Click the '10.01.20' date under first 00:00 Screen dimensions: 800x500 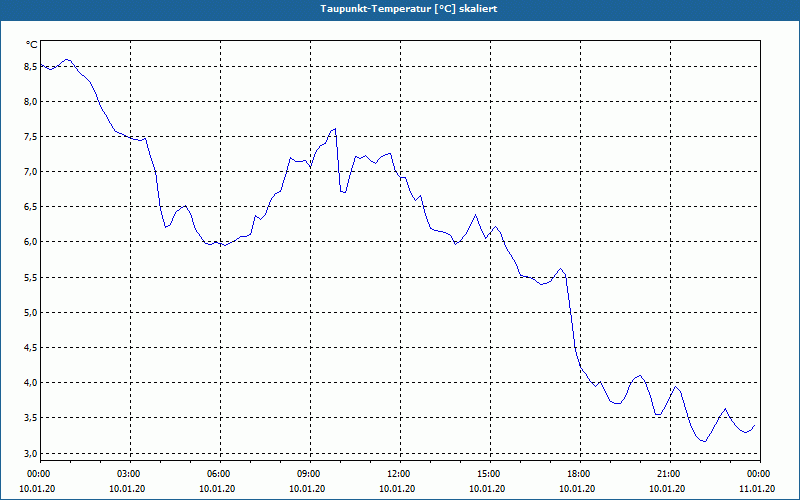(37, 489)
